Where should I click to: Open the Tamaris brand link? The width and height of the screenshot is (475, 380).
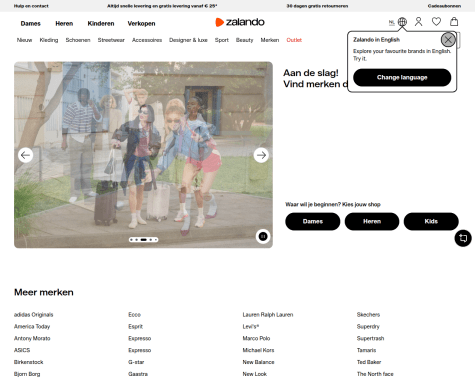[x=366, y=350]
